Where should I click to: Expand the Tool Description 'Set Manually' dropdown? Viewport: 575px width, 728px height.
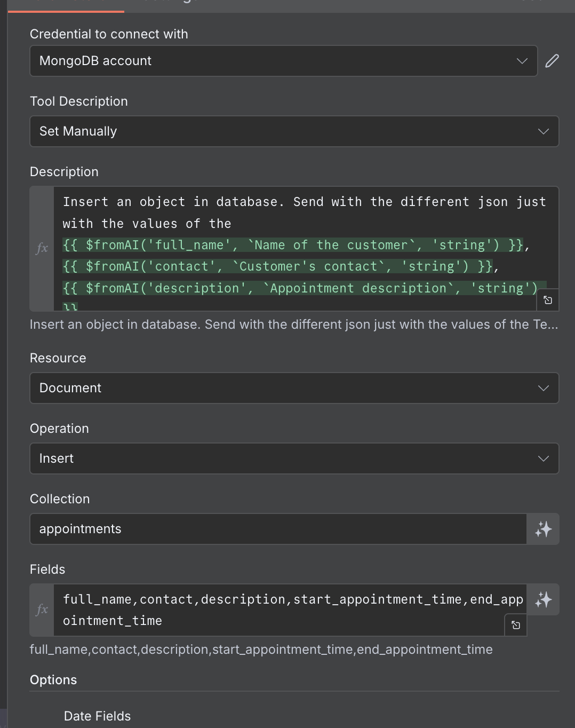tap(294, 131)
